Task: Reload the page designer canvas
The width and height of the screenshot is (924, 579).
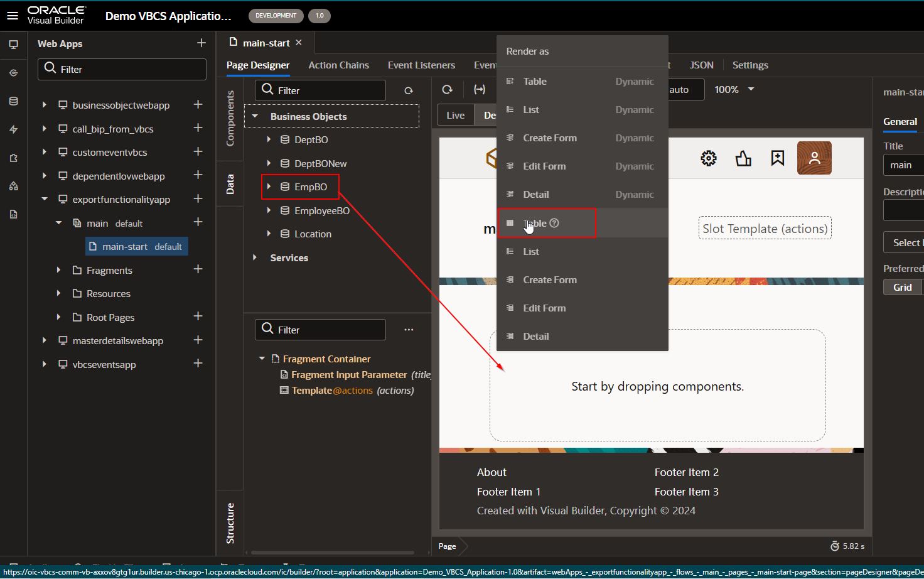Action: click(448, 90)
